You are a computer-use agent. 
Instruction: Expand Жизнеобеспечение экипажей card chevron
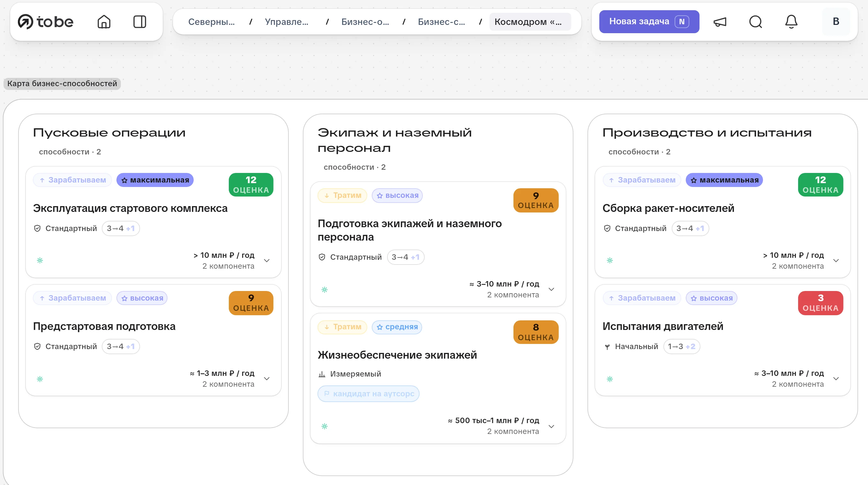(551, 426)
